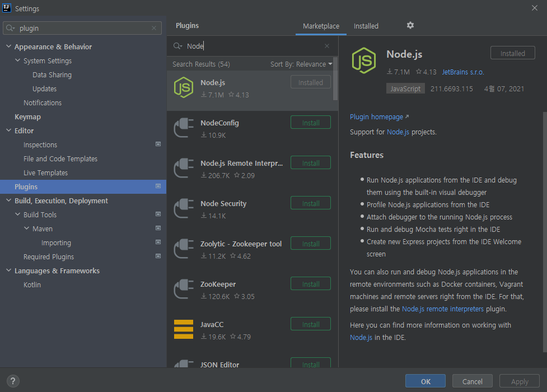Collapse the System Settings node
The image size is (547, 392).
pyautogui.click(x=17, y=60)
